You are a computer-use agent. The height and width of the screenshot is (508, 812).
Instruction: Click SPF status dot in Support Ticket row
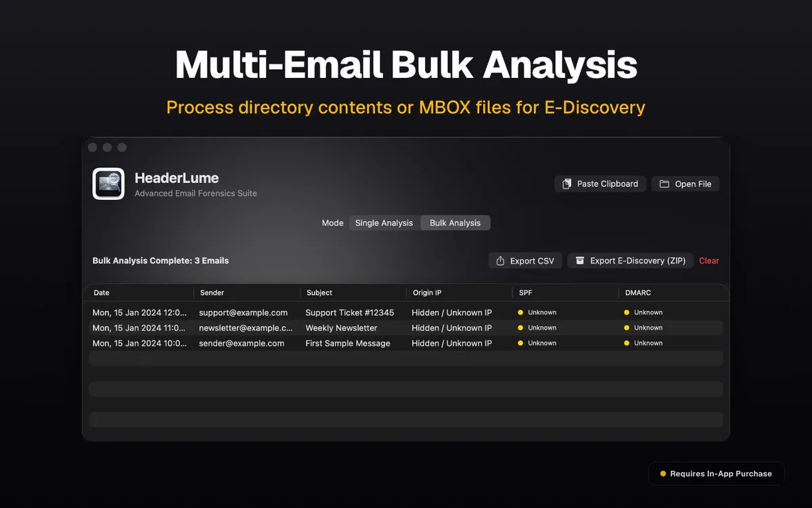tap(520, 312)
